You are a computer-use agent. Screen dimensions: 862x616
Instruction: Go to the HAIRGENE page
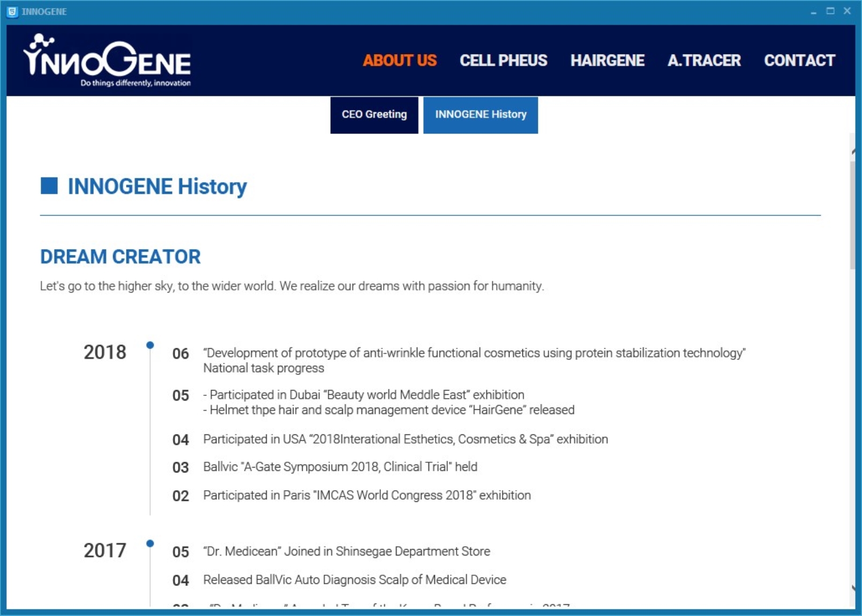[608, 61]
